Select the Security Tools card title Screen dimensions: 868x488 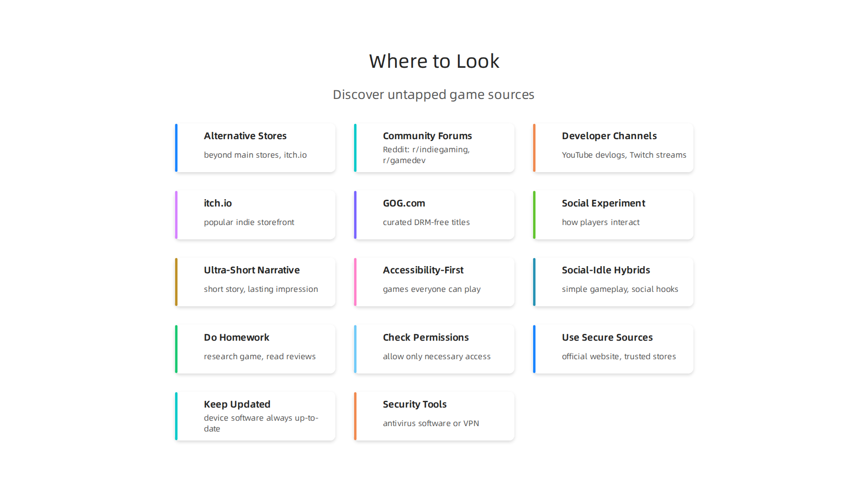pyautogui.click(x=415, y=404)
